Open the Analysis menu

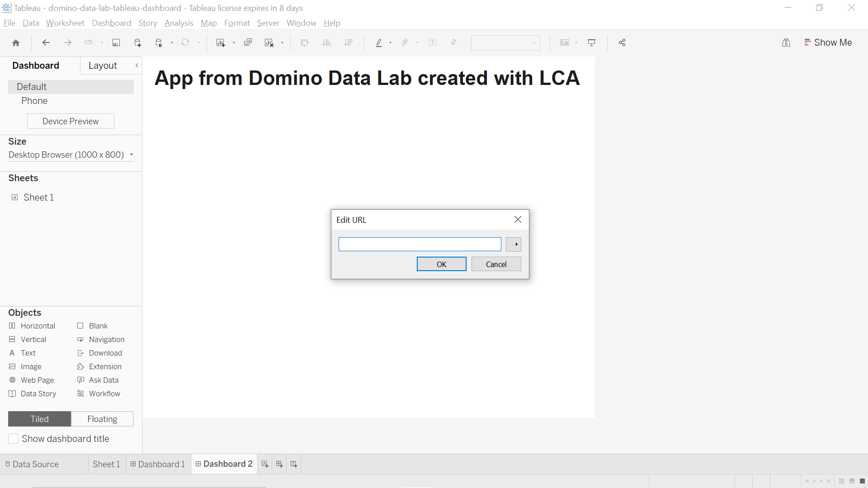click(179, 23)
